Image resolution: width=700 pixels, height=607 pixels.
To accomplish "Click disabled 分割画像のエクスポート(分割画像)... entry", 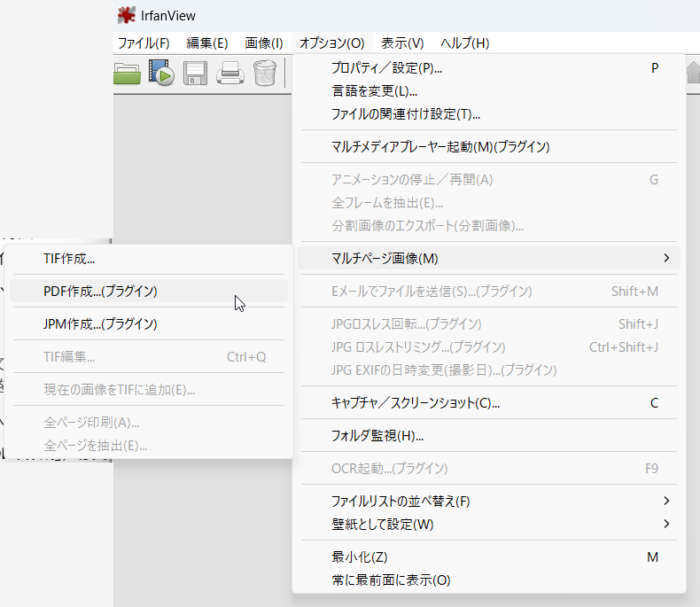I will click(x=489, y=226).
